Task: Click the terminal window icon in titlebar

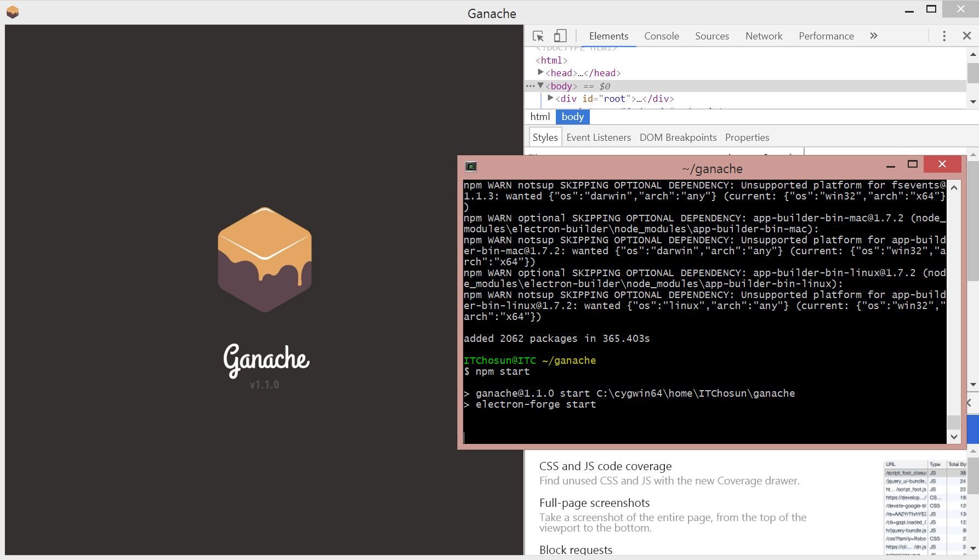Action: click(x=470, y=167)
